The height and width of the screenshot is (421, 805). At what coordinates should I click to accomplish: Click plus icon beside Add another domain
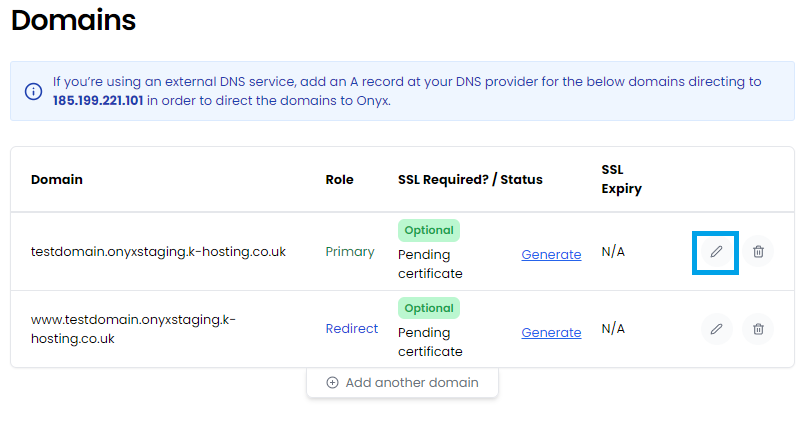pos(332,382)
